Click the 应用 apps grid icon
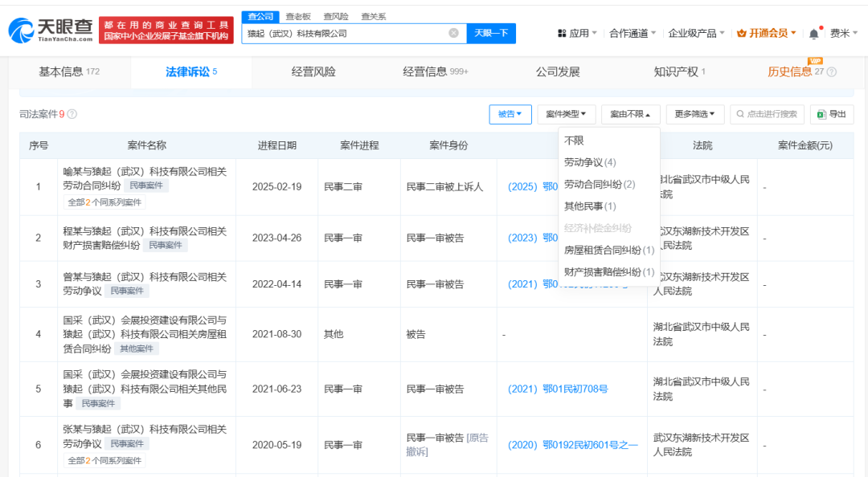The width and height of the screenshot is (868, 477). pyautogui.click(x=562, y=34)
